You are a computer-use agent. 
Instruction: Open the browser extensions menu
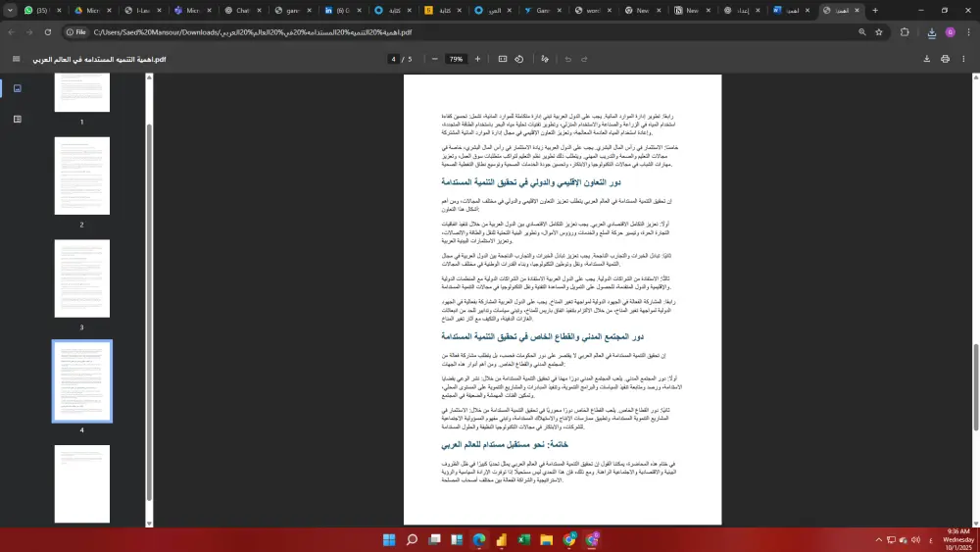905,32
